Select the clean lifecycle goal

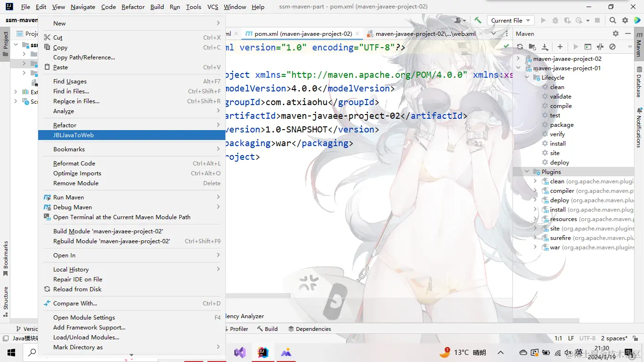(557, 87)
